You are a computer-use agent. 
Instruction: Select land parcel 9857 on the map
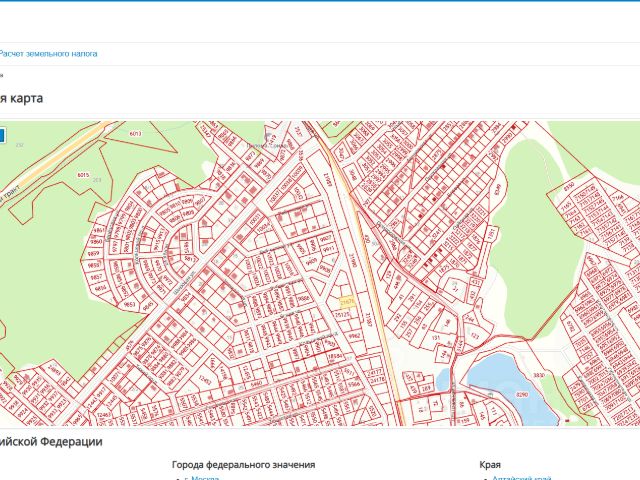(96, 277)
